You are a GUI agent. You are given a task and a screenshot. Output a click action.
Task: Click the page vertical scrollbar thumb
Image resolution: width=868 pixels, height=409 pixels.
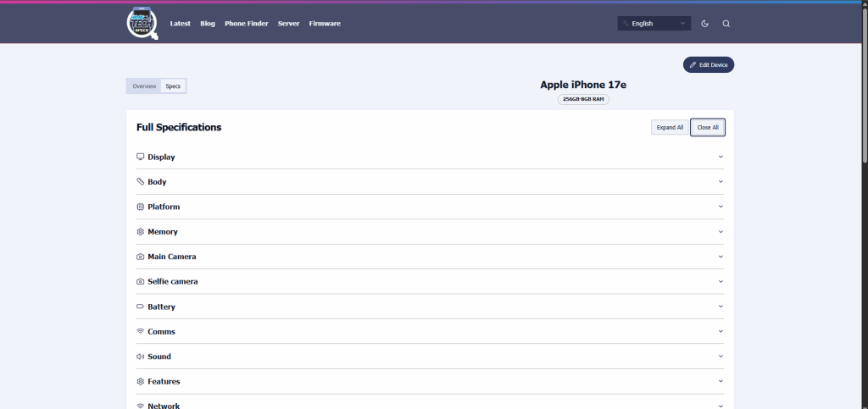tap(864, 84)
